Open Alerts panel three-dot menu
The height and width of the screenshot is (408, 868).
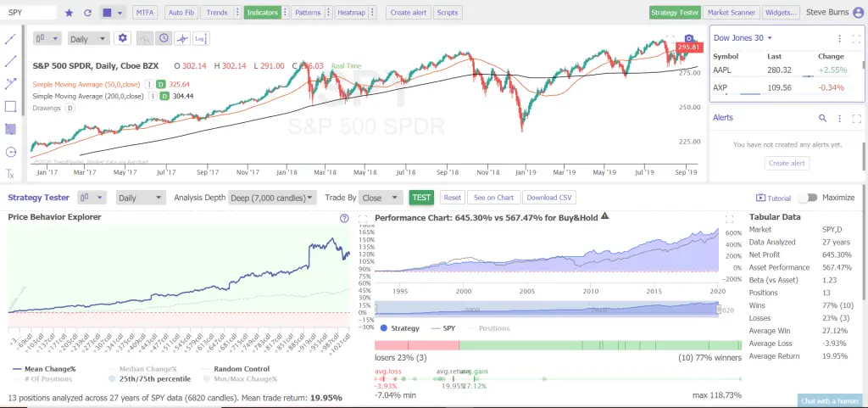tap(840, 118)
